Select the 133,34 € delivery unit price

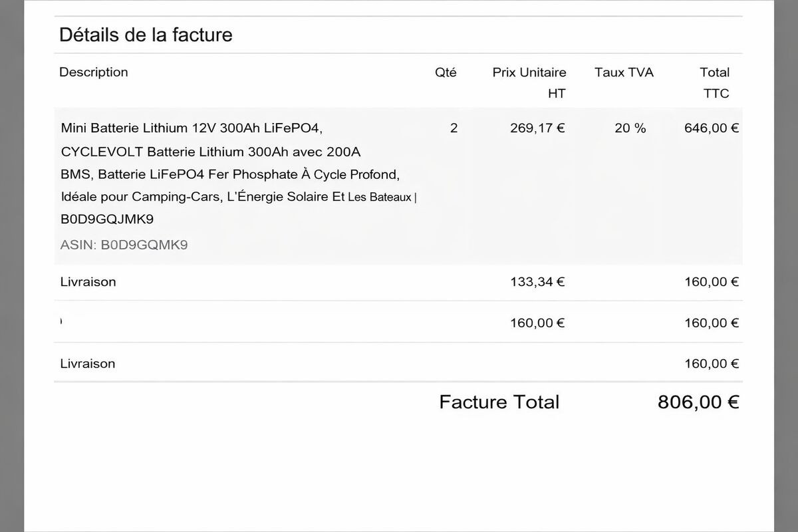pos(537,282)
